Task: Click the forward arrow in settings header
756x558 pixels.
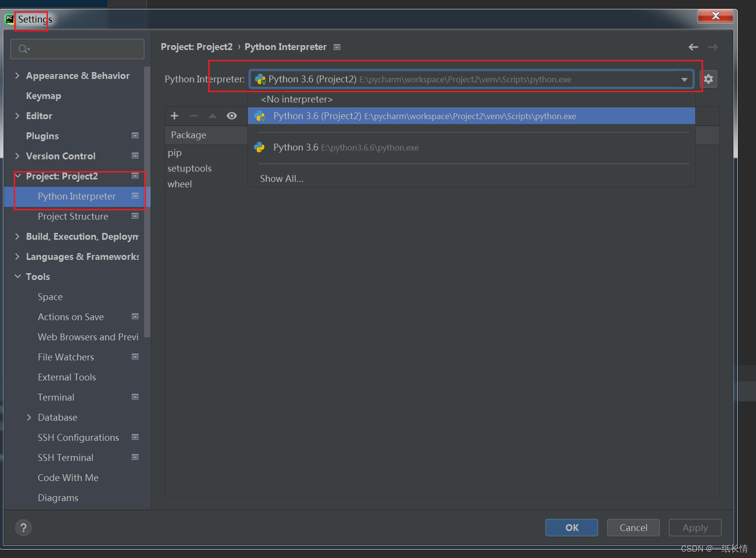Action: pos(713,47)
